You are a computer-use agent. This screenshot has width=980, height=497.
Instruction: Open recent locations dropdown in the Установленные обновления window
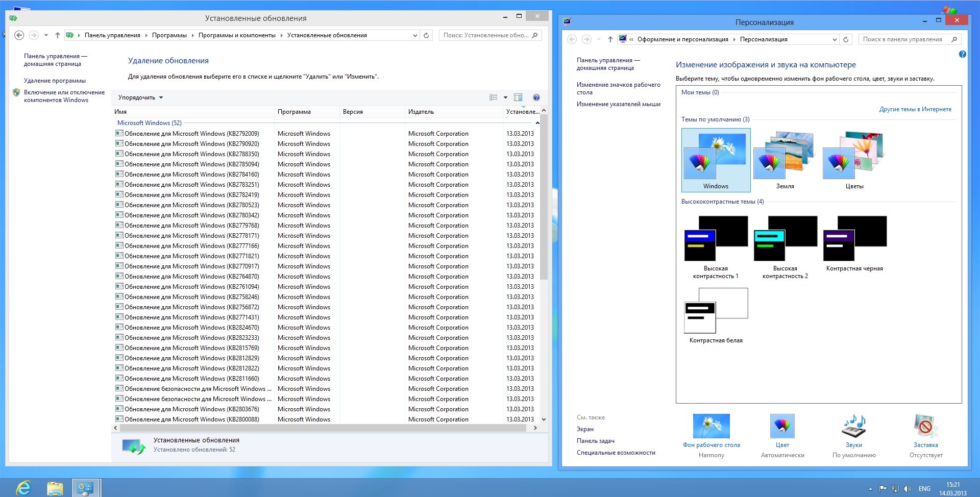[46, 35]
